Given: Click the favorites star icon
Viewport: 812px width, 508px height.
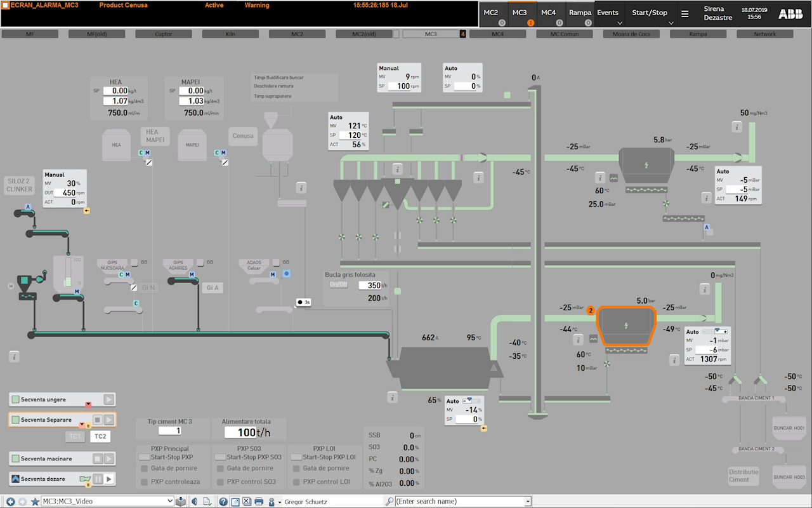Looking at the screenshot, I should pyautogui.click(x=34, y=502).
